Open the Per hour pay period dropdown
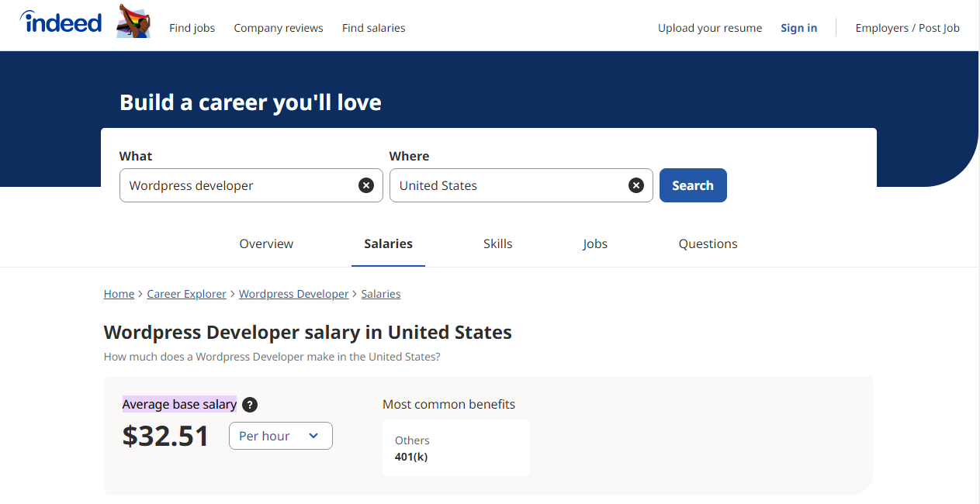The image size is (980, 504). click(281, 436)
